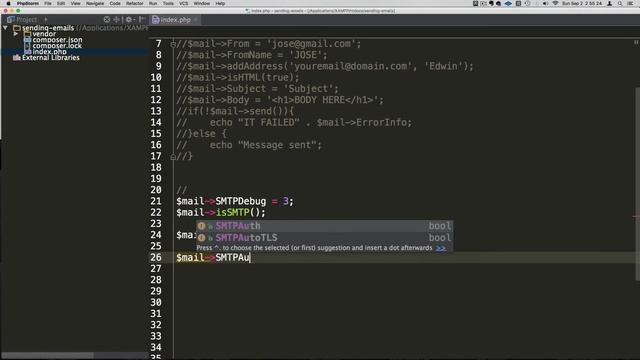The width and height of the screenshot is (640, 360).
Task: Select composer.lock in project tree
Action: coord(57,46)
